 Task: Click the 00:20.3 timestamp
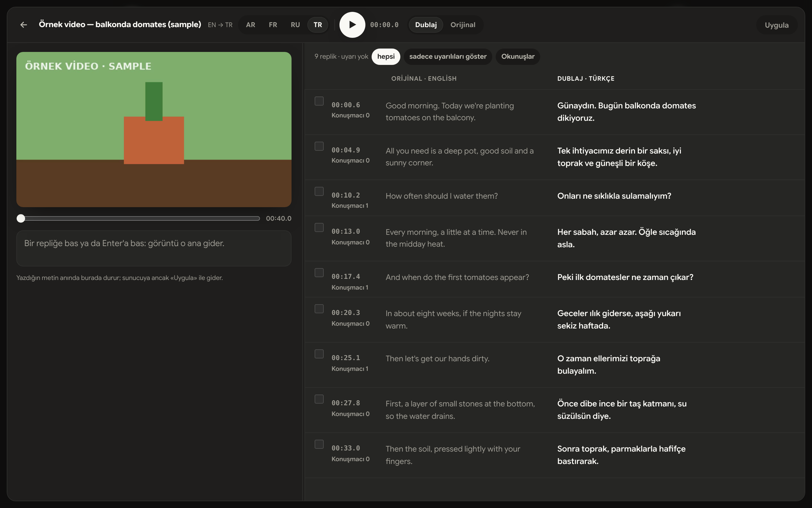(x=346, y=312)
